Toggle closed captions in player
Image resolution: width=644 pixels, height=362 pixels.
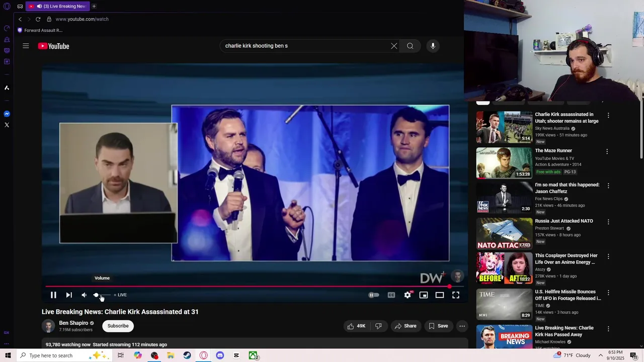click(x=391, y=295)
